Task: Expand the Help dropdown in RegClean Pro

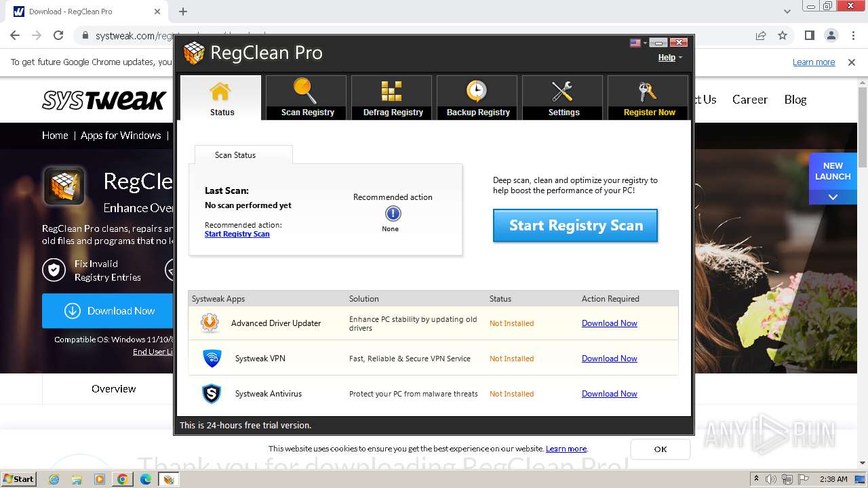Action: point(670,58)
